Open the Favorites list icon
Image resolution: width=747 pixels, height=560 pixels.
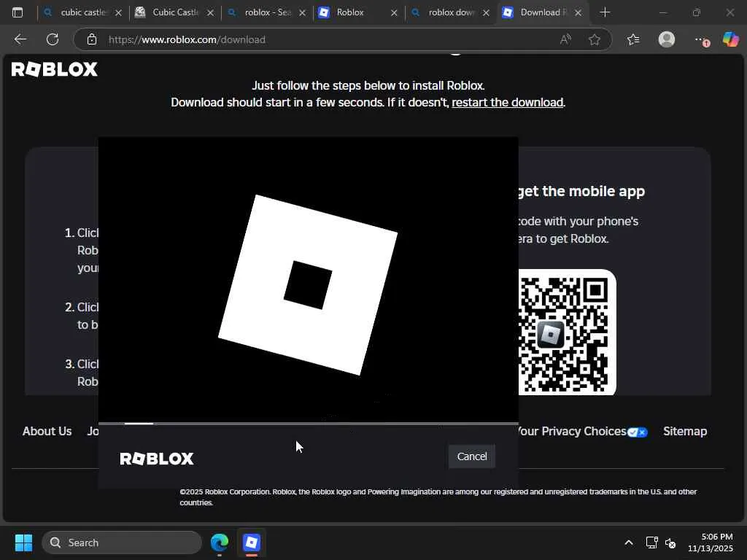[x=633, y=39]
